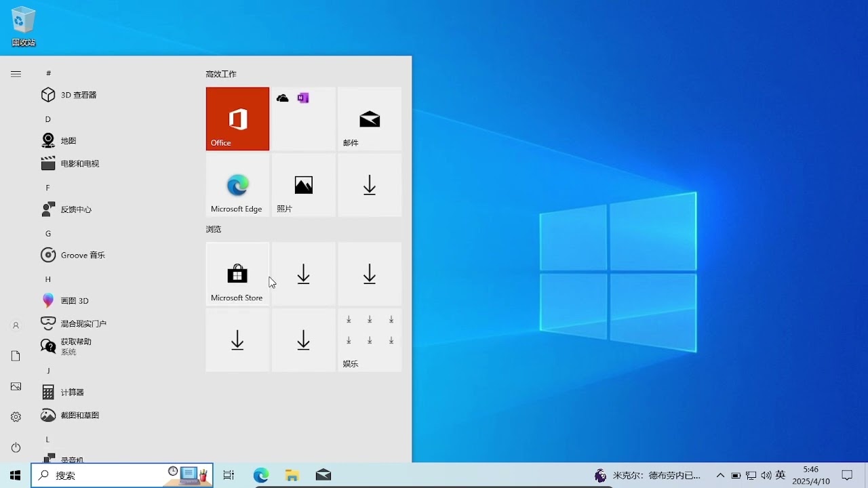Image resolution: width=868 pixels, height=488 pixels.
Task: Expand the Start menu hamburger button
Action: (x=16, y=74)
